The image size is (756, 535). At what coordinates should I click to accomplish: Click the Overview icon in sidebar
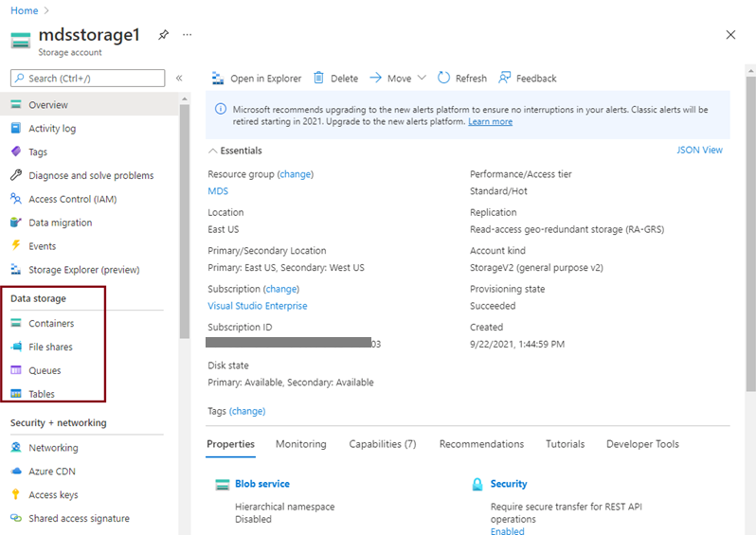tap(16, 104)
